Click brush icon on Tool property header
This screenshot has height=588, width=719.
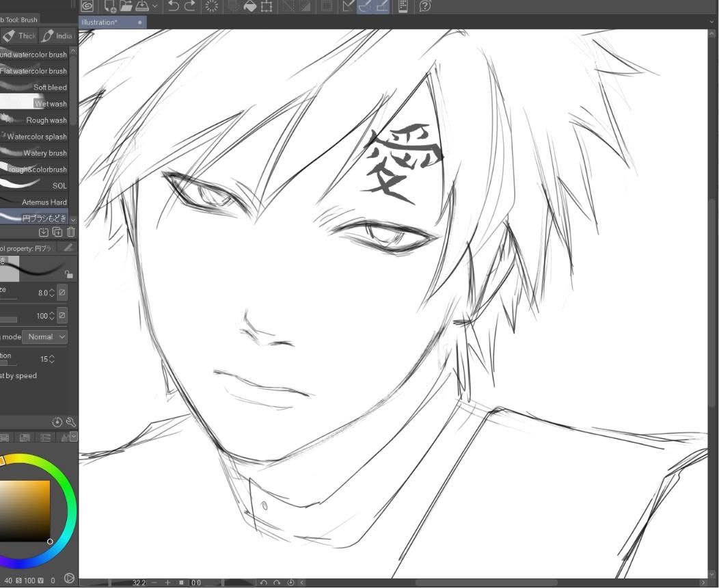click(68, 248)
